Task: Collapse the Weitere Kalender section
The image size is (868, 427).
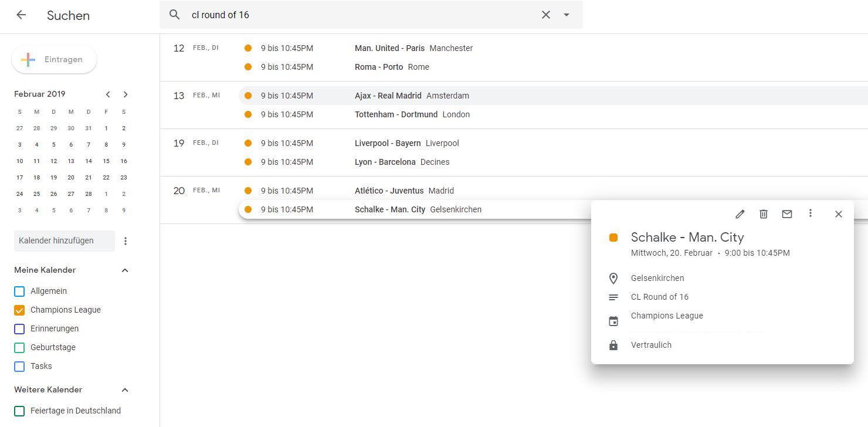Action: [125, 390]
